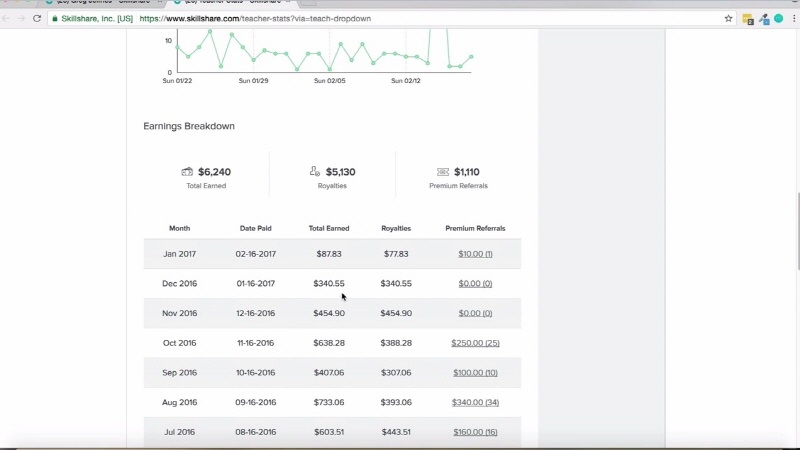Select the Jul 2016 month cell
The image size is (800, 450).
click(180, 432)
